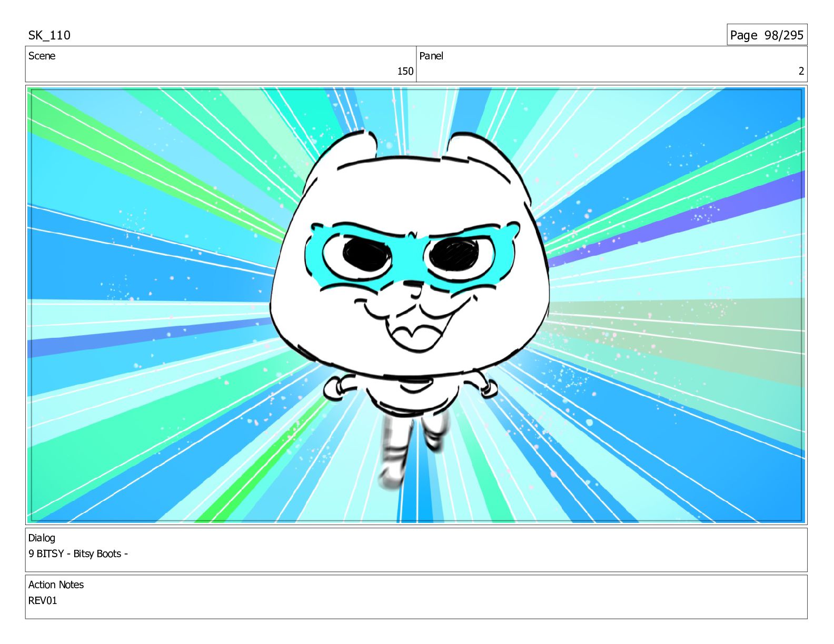
Task: Click the REV01 action note
Action: [x=43, y=600]
